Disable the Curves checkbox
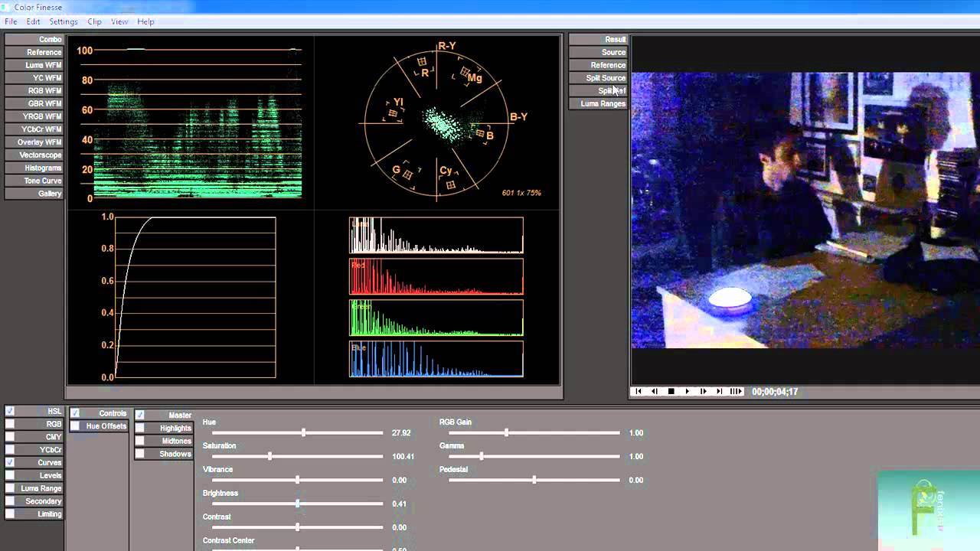Viewport: 980px width, 551px height. 10,462
